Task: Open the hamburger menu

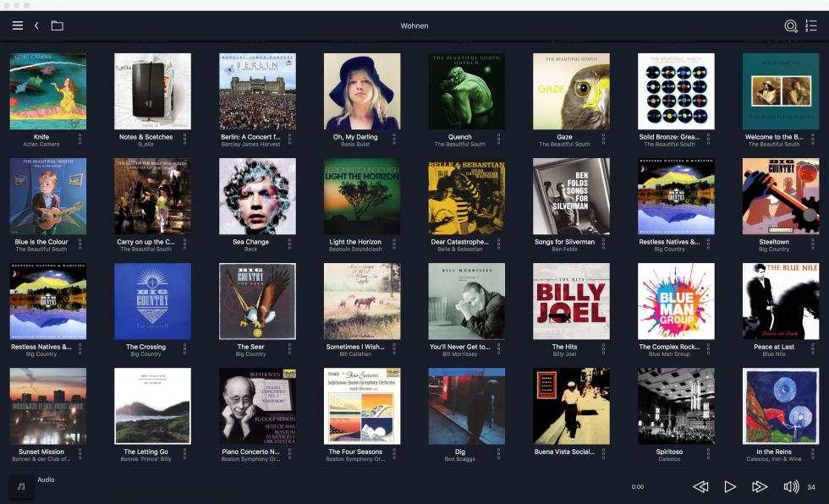Action: (x=18, y=25)
